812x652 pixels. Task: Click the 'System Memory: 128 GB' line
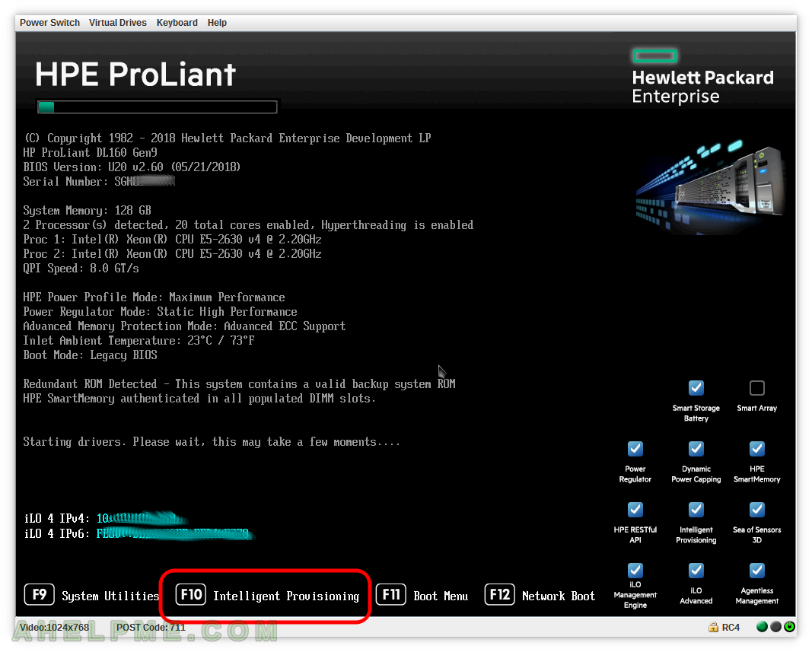coord(87,211)
